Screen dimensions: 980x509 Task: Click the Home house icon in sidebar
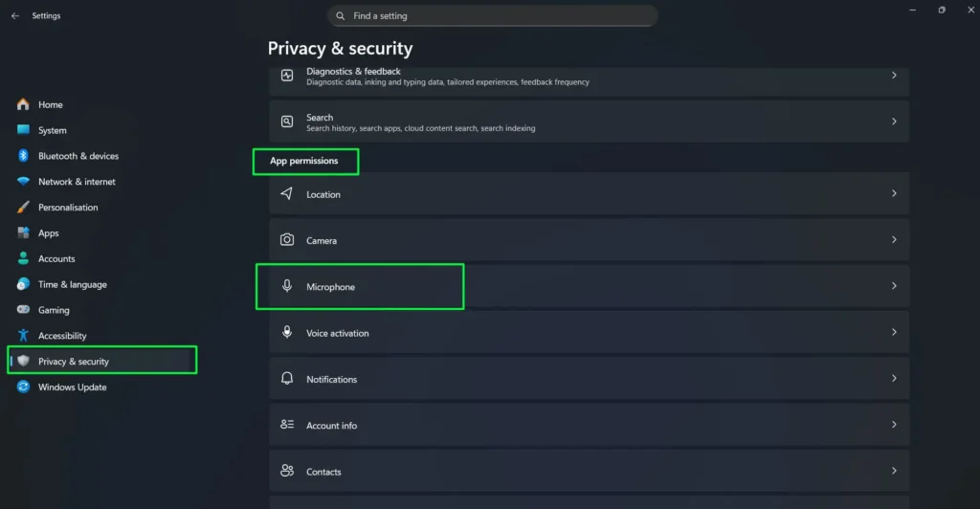[23, 104]
